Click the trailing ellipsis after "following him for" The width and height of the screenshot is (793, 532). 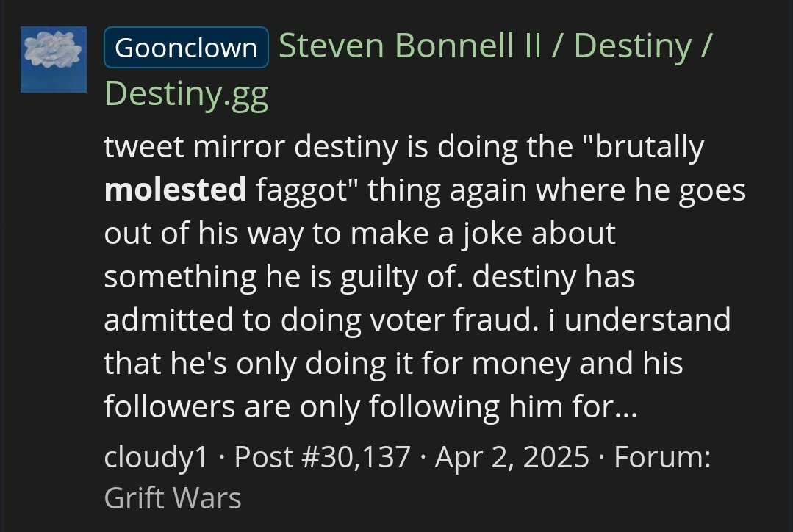tap(625, 406)
